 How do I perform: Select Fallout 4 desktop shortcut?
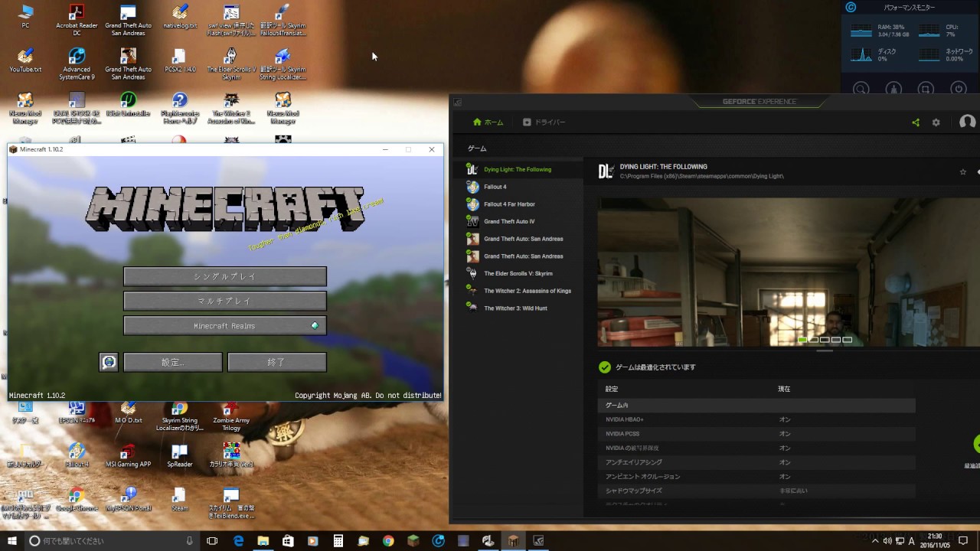tap(77, 455)
